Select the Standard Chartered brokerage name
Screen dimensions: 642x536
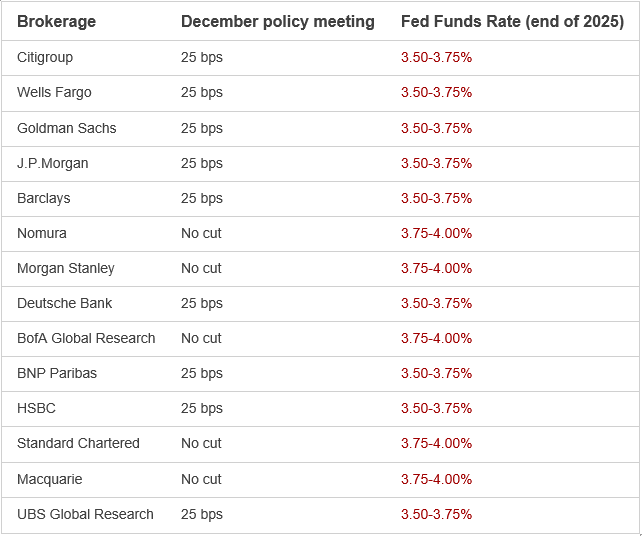point(78,443)
